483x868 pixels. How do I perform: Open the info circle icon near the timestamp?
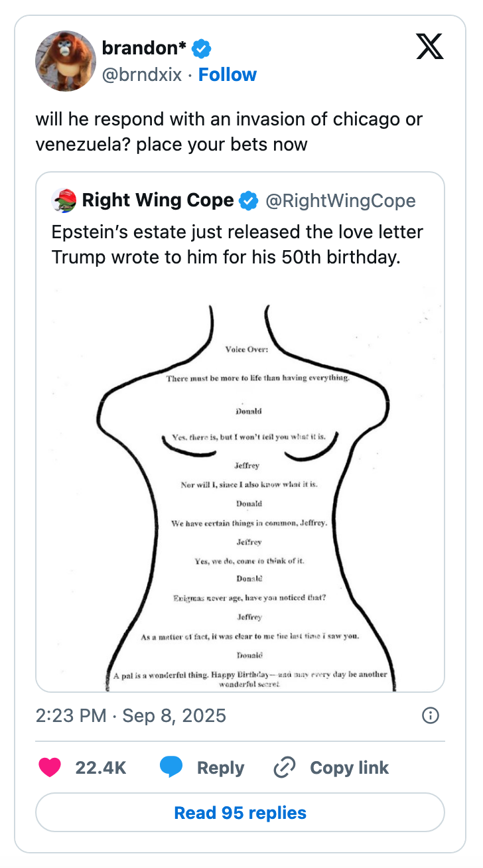point(430,716)
